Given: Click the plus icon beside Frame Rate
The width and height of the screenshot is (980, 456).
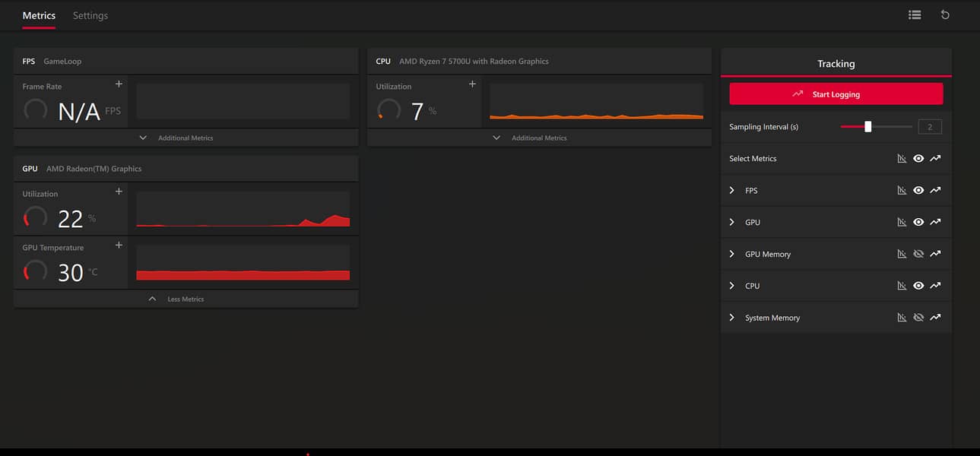Looking at the screenshot, I should click(119, 84).
